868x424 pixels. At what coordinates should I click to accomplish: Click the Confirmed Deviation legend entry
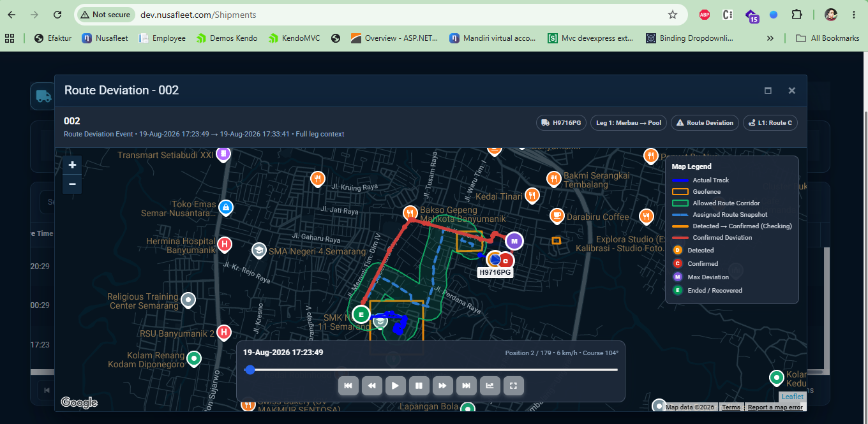click(712, 238)
